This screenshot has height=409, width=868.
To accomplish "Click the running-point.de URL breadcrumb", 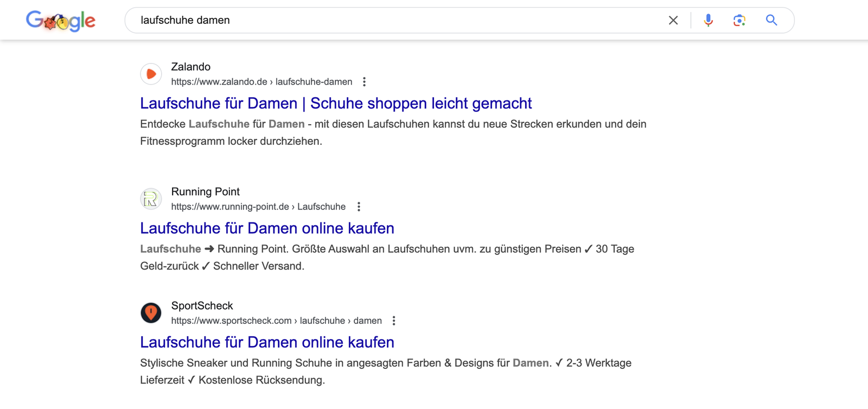I will (258, 207).
